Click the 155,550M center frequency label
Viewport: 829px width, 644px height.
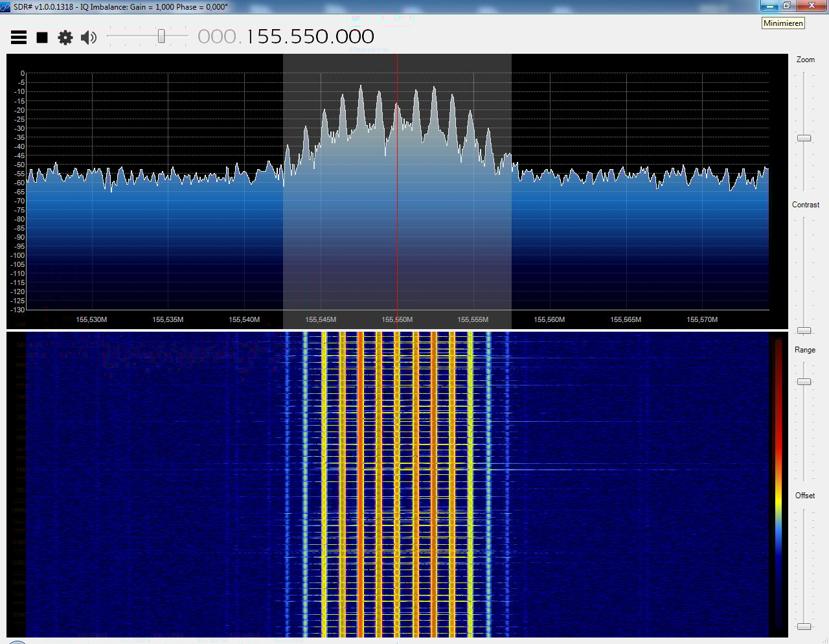pyautogui.click(x=397, y=319)
